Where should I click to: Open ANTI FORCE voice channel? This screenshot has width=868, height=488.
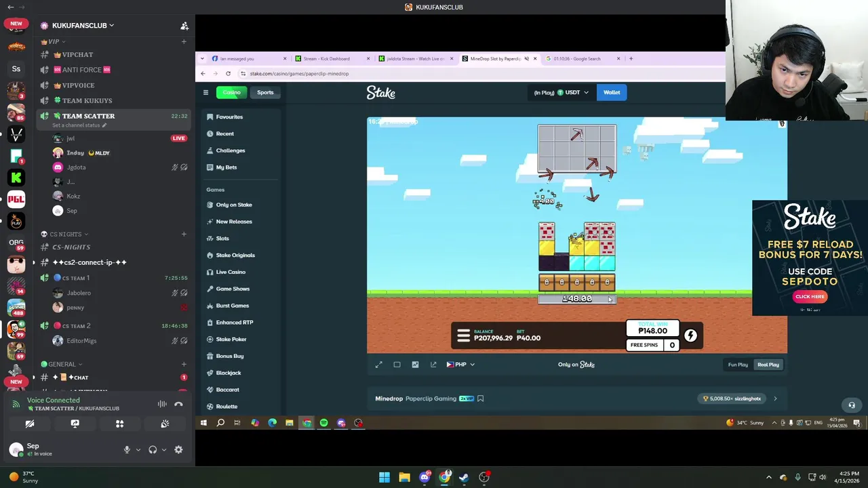(x=113, y=70)
